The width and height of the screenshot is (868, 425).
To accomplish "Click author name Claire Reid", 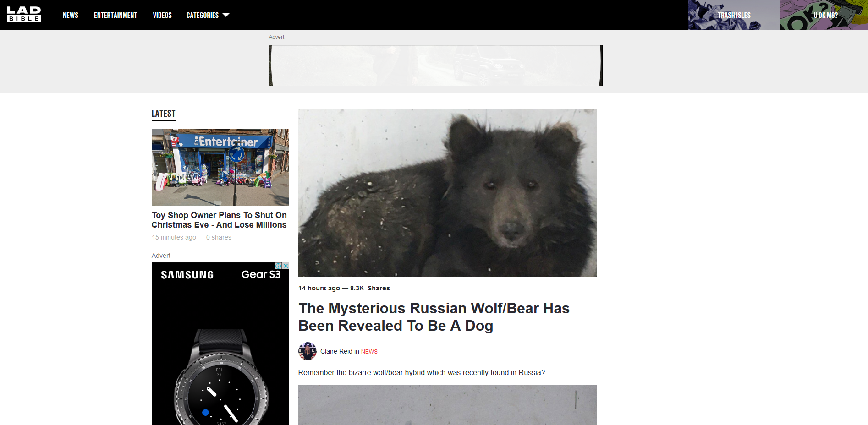I will pyautogui.click(x=336, y=351).
